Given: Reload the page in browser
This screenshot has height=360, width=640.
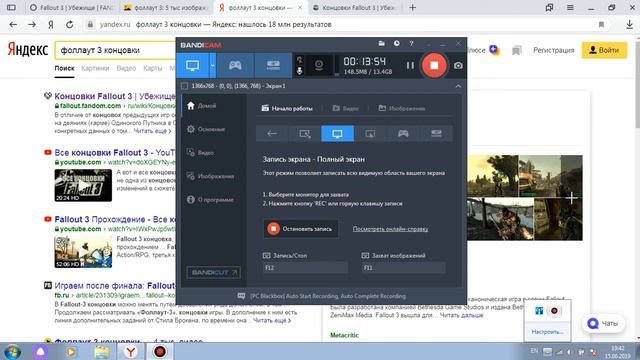Looking at the screenshot, I should [x=70, y=24].
